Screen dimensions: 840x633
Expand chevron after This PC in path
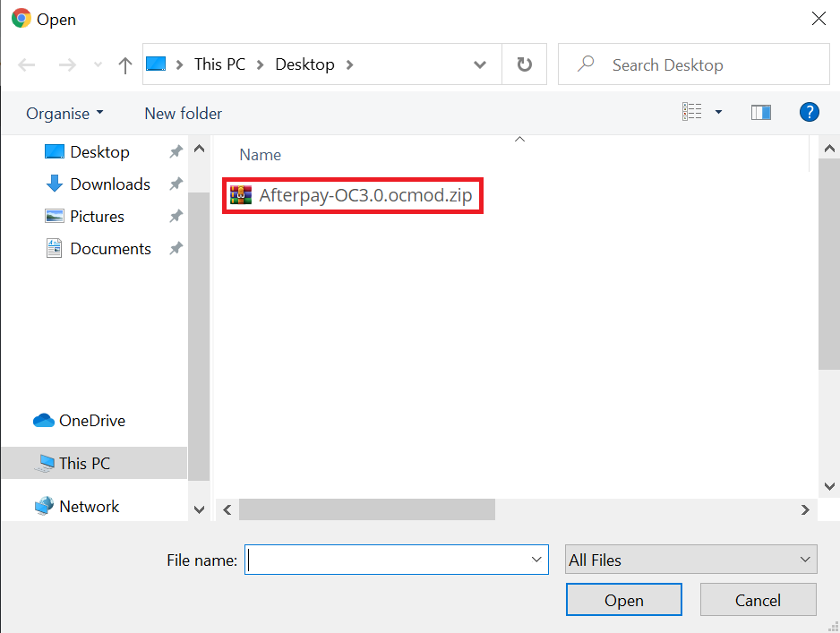point(261,64)
